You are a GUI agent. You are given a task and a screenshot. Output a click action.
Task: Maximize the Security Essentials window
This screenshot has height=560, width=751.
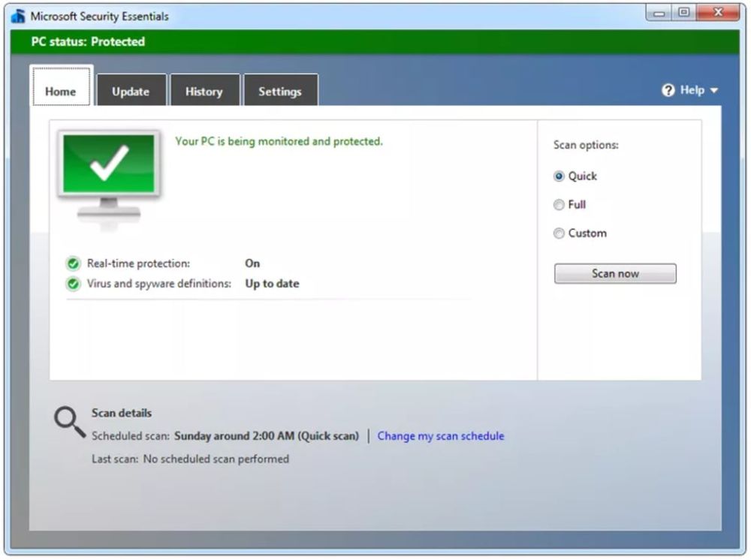click(683, 13)
